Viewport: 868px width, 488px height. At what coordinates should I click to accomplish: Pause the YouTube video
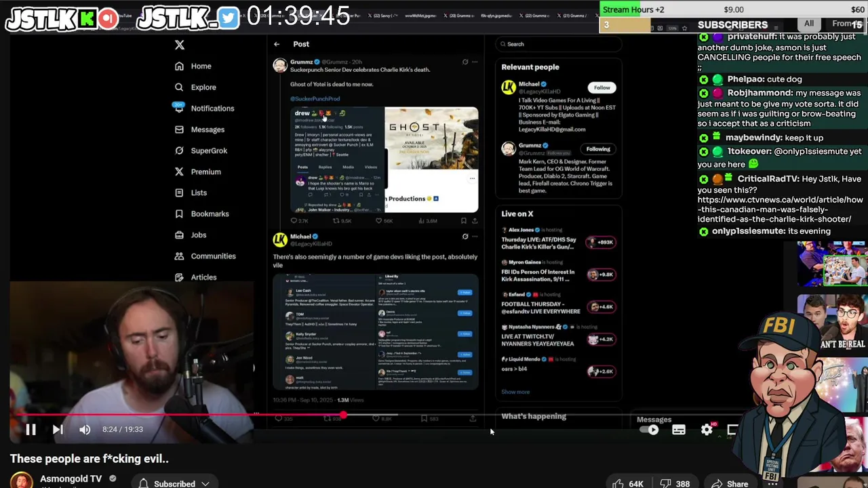click(31, 429)
